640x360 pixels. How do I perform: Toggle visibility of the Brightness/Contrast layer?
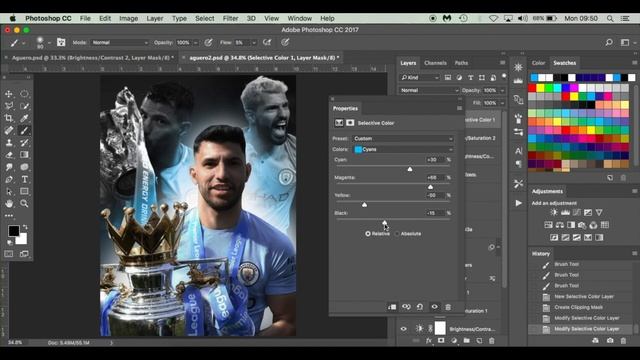404,329
